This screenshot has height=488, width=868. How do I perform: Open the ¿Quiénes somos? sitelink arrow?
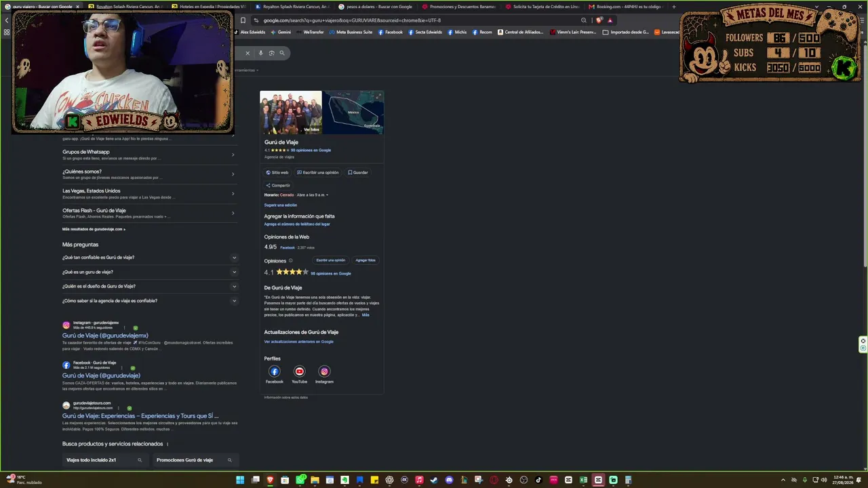point(233,174)
